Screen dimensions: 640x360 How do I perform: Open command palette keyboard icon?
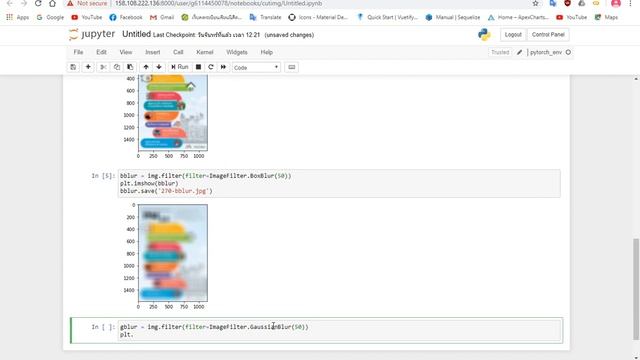[291, 67]
